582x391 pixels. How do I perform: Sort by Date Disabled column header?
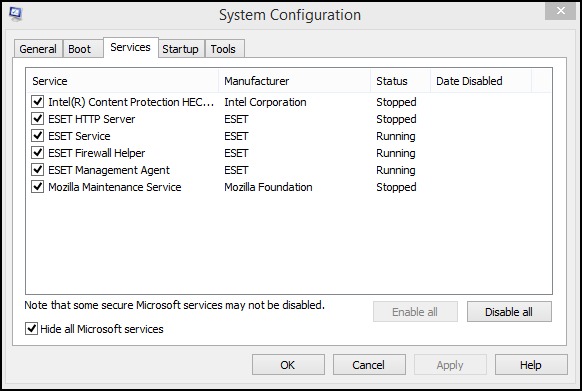(x=481, y=81)
